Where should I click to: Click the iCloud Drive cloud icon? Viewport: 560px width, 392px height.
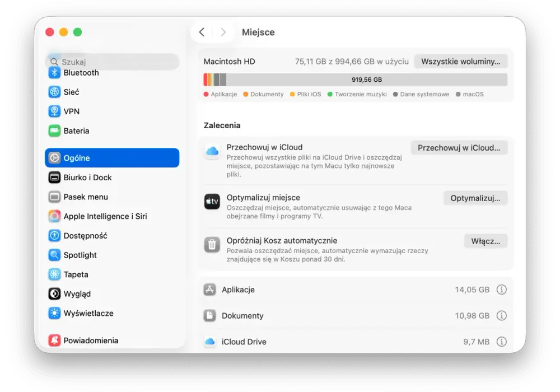coord(209,342)
